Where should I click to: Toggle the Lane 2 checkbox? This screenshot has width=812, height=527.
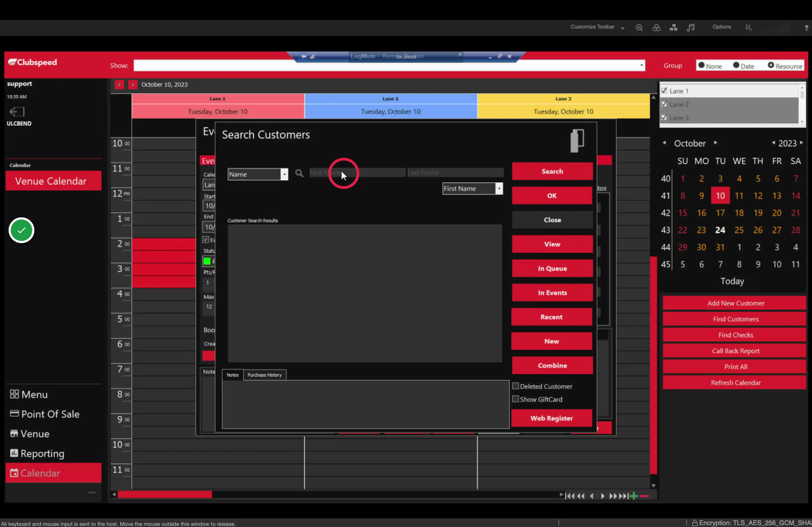tap(664, 104)
